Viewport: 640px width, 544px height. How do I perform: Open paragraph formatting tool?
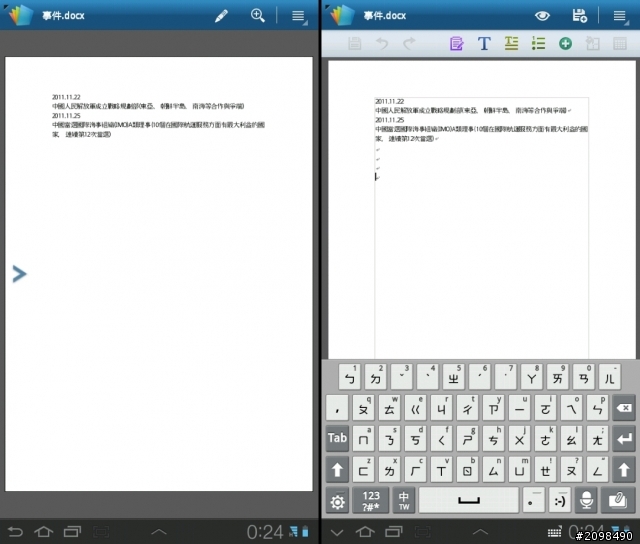tap(511, 43)
